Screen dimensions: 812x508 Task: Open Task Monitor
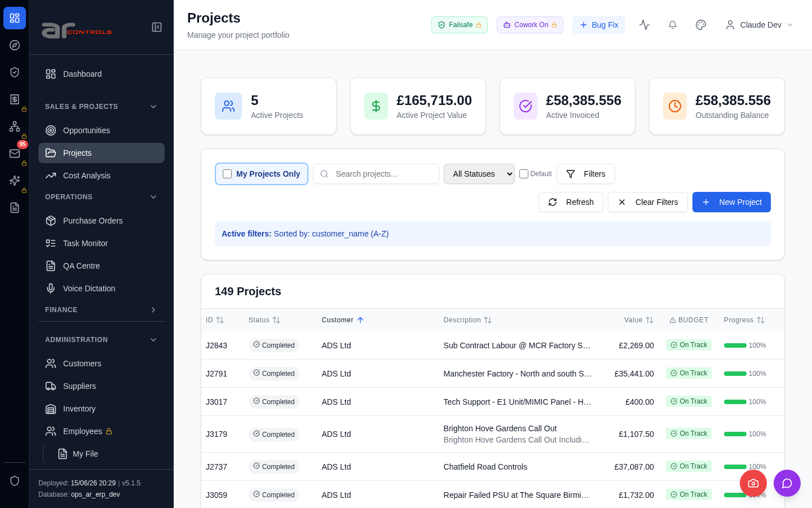point(101,243)
